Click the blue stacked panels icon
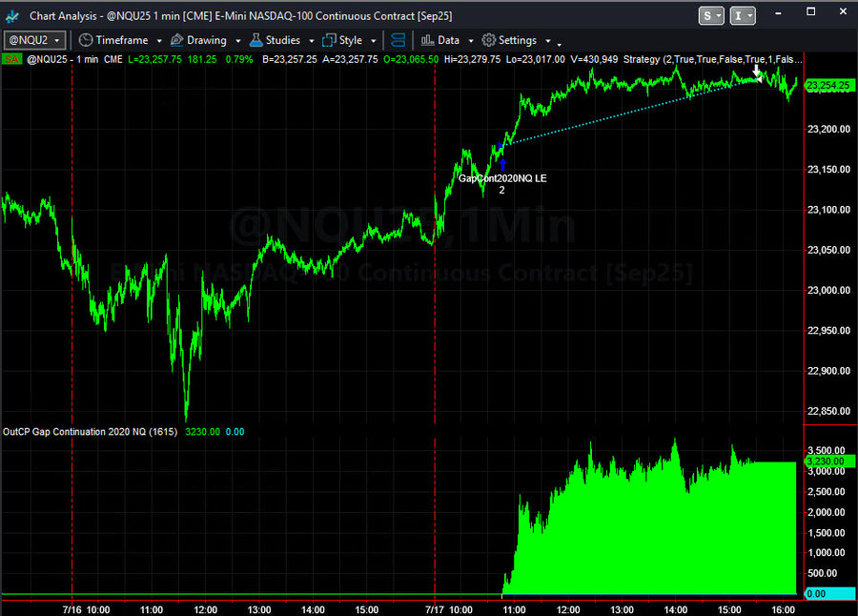This screenshot has width=858, height=616. coord(398,40)
